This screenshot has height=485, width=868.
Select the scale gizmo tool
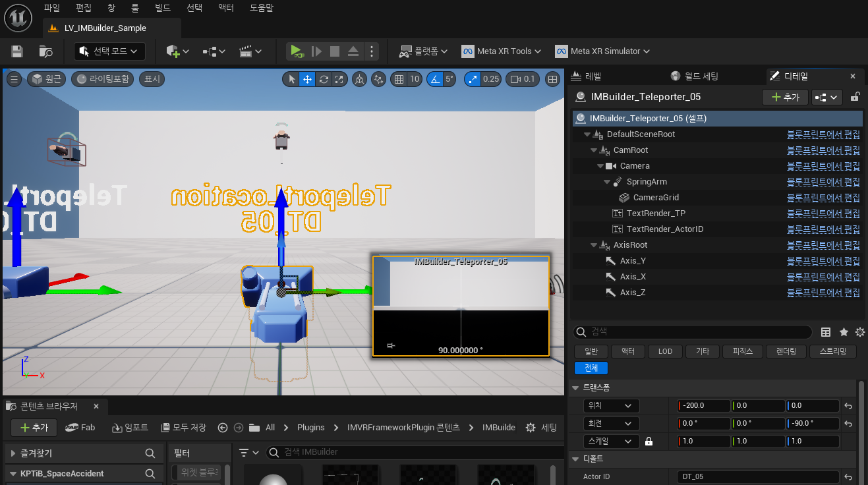[x=339, y=80]
